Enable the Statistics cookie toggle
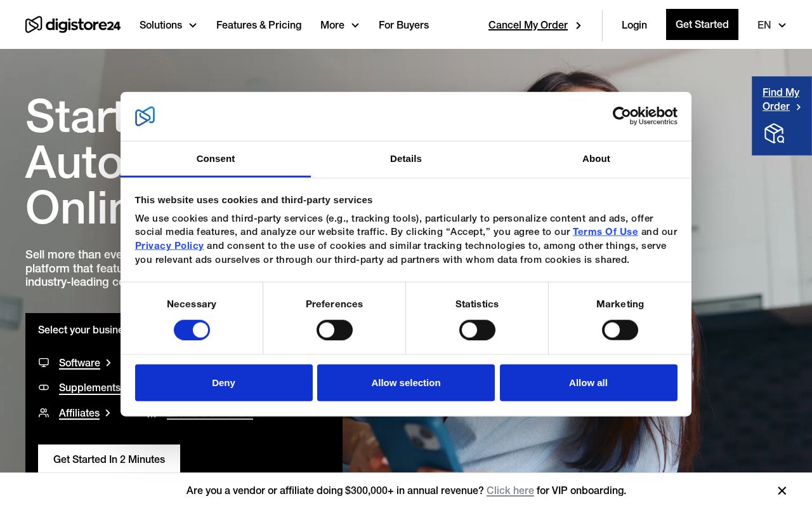The width and height of the screenshot is (812, 508). click(x=477, y=330)
